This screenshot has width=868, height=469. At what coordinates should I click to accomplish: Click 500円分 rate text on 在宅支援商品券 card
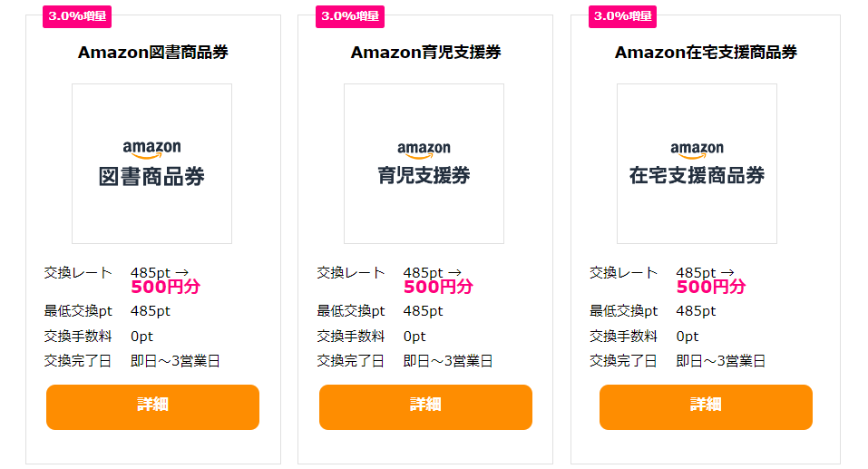pos(711,287)
